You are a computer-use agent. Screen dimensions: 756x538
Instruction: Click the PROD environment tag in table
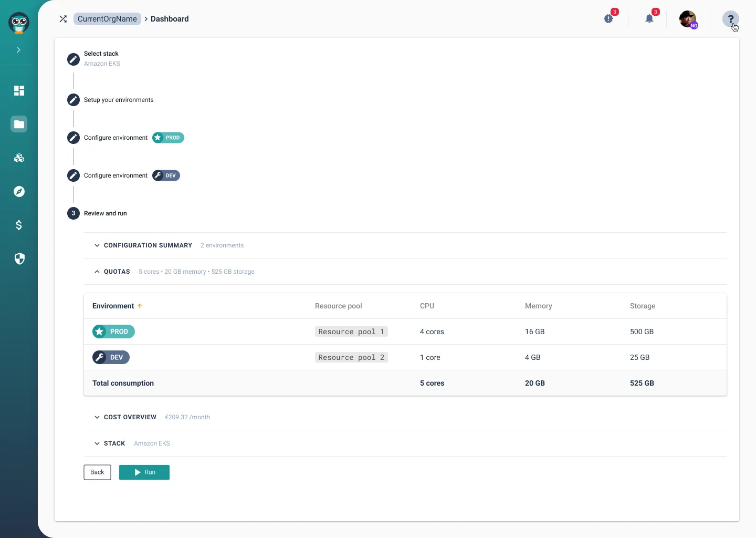(113, 332)
